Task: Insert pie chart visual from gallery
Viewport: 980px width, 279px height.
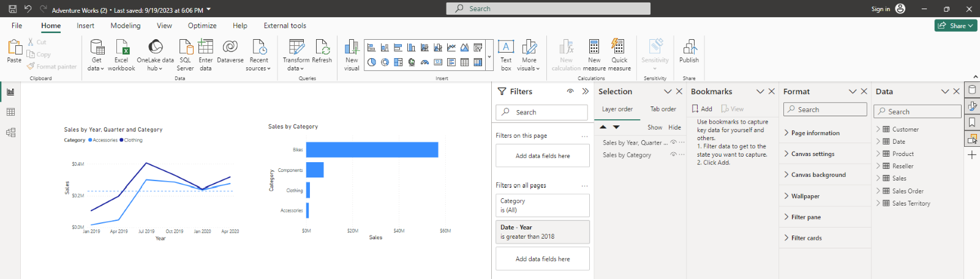Action: [371, 62]
